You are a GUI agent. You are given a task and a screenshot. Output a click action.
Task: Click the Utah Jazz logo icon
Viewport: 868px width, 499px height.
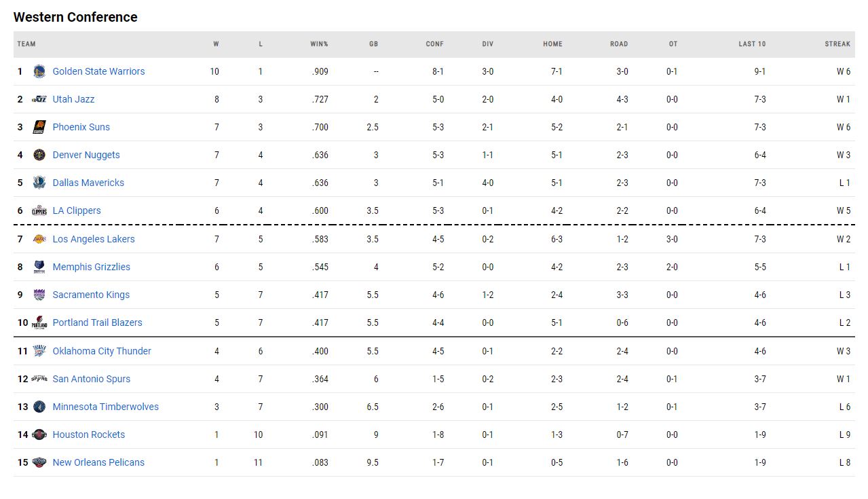(39, 99)
